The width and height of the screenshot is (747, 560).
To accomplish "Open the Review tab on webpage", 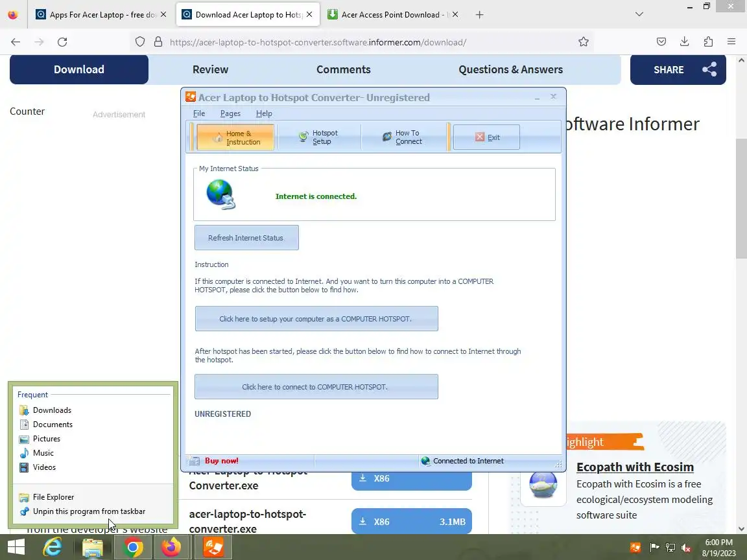I will (x=210, y=69).
